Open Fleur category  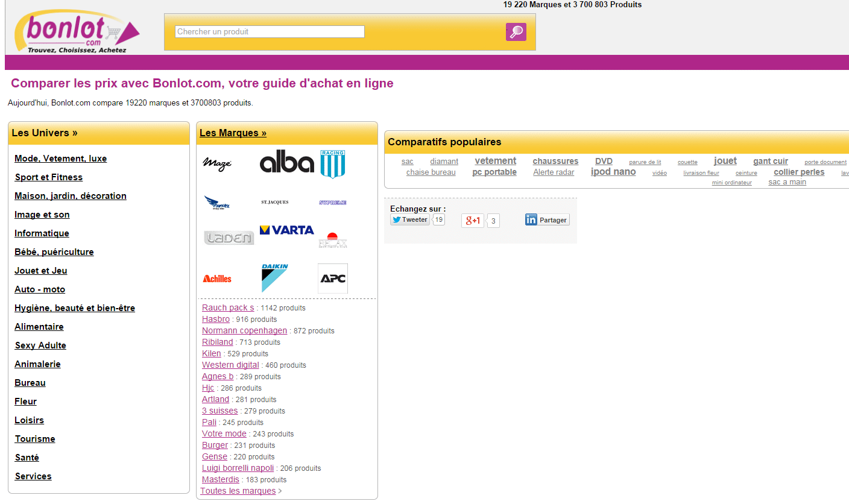click(x=26, y=402)
